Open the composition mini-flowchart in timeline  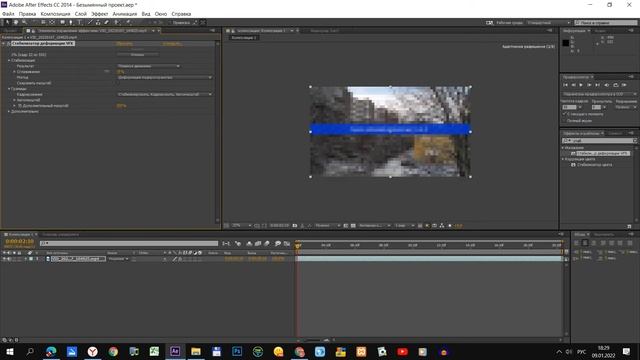tap(226, 243)
